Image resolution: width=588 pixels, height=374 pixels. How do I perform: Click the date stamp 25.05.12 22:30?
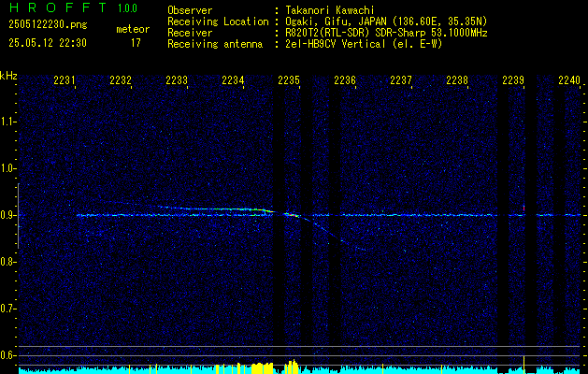(x=48, y=43)
